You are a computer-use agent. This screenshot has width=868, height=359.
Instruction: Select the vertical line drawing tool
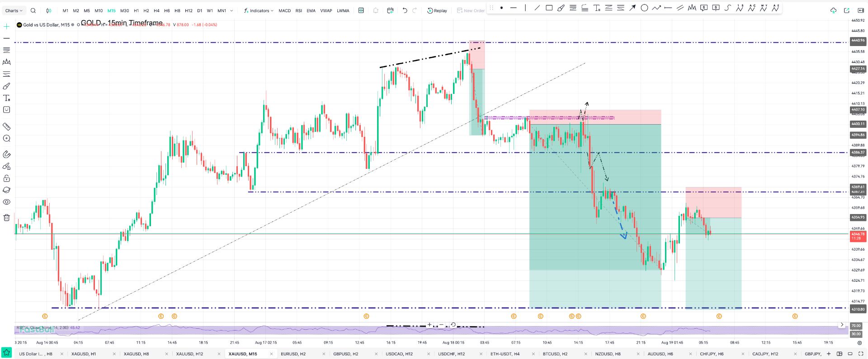click(x=525, y=8)
